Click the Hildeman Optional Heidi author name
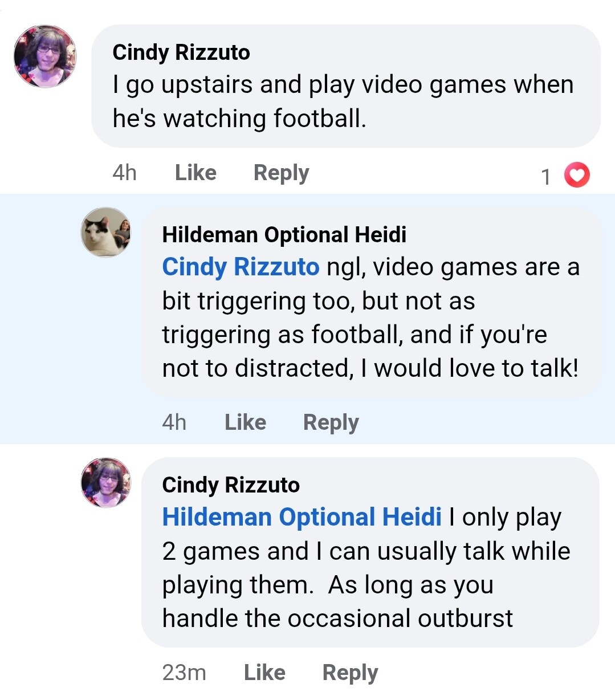 (284, 234)
